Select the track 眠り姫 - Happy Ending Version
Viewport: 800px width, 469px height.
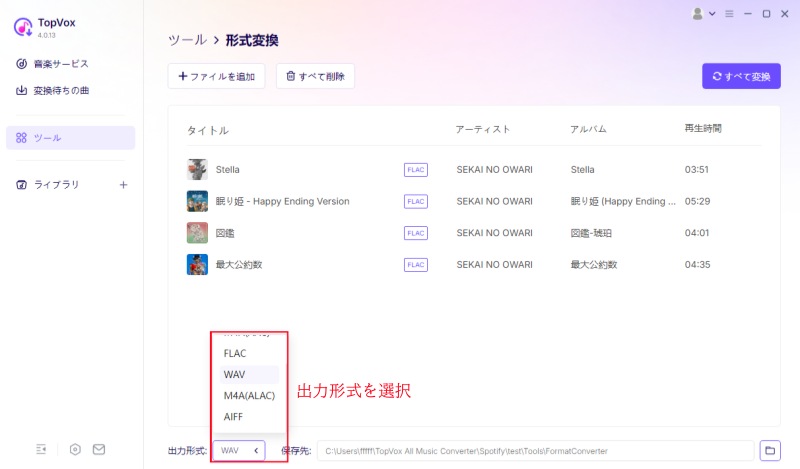[283, 201]
